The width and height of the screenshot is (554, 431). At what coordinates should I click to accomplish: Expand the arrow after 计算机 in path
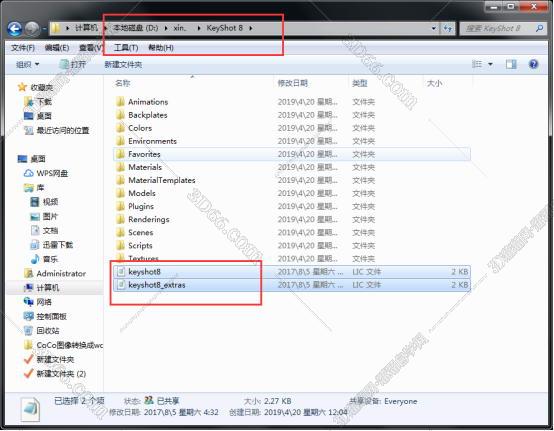pos(105,28)
